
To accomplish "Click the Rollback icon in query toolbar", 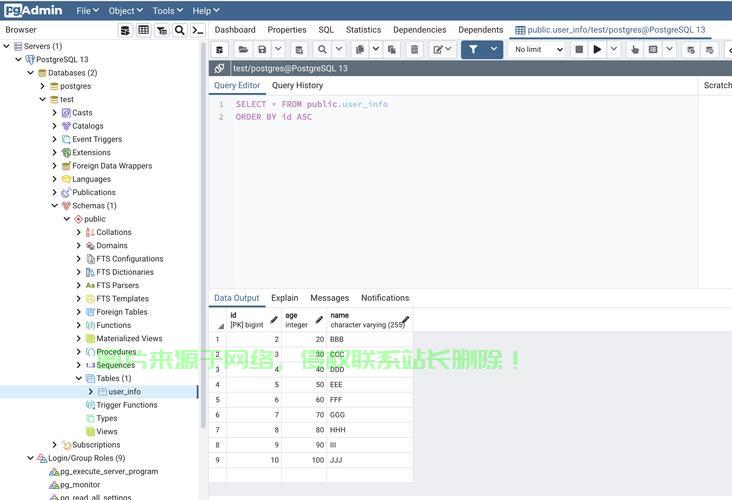I will pos(710,49).
